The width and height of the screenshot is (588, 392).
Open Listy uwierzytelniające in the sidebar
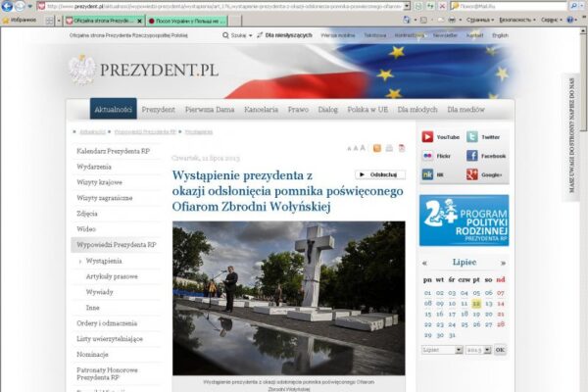110,339
